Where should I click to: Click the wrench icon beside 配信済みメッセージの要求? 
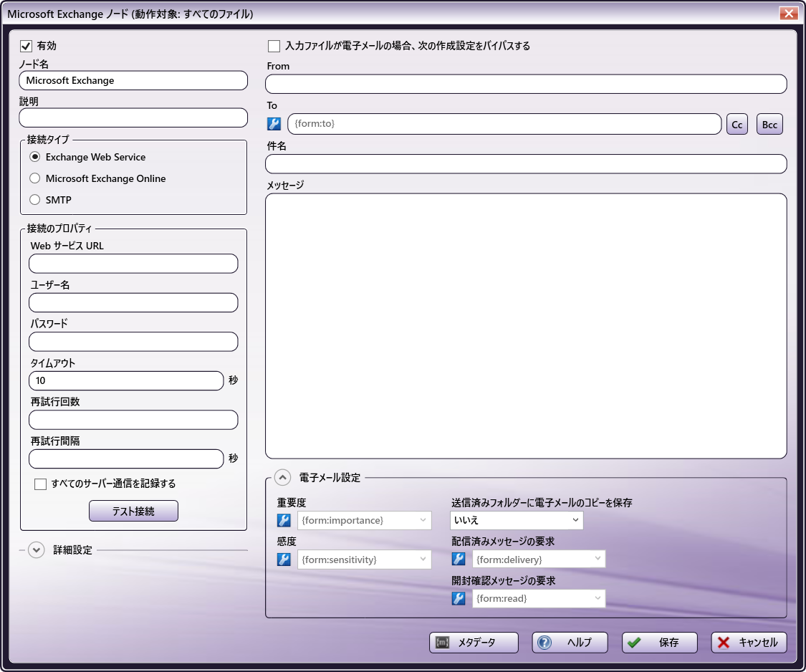pos(459,559)
